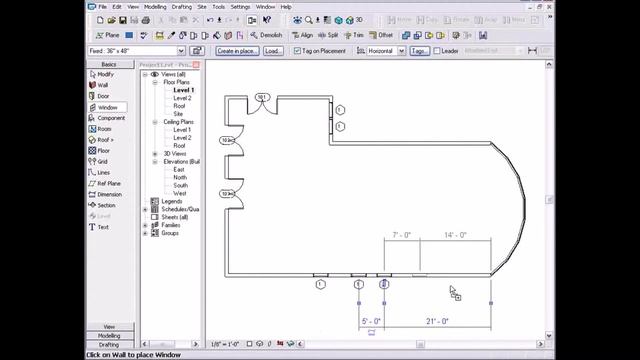The width and height of the screenshot is (640, 360).
Task: Click the Open folder icon
Action: coord(111,20)
